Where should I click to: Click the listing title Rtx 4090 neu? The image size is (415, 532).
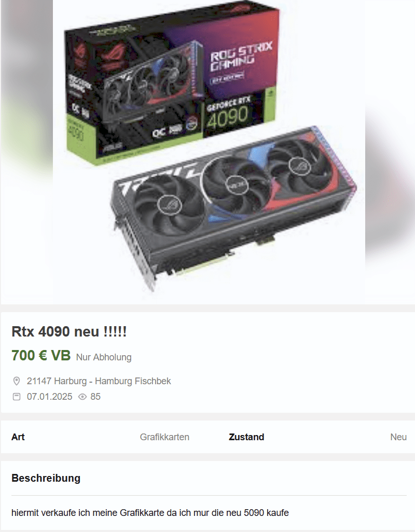tap(69, 332)
